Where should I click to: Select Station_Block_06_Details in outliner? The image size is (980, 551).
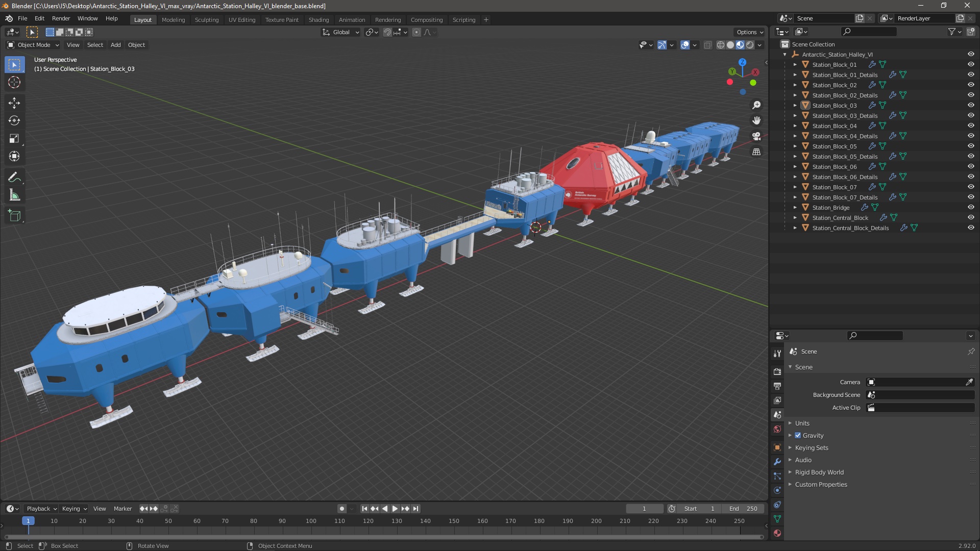[x=845, y=177]
